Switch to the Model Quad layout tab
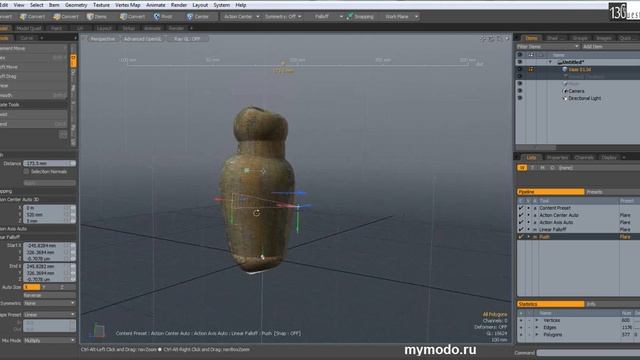640x360 pixels. pos(29,28)
